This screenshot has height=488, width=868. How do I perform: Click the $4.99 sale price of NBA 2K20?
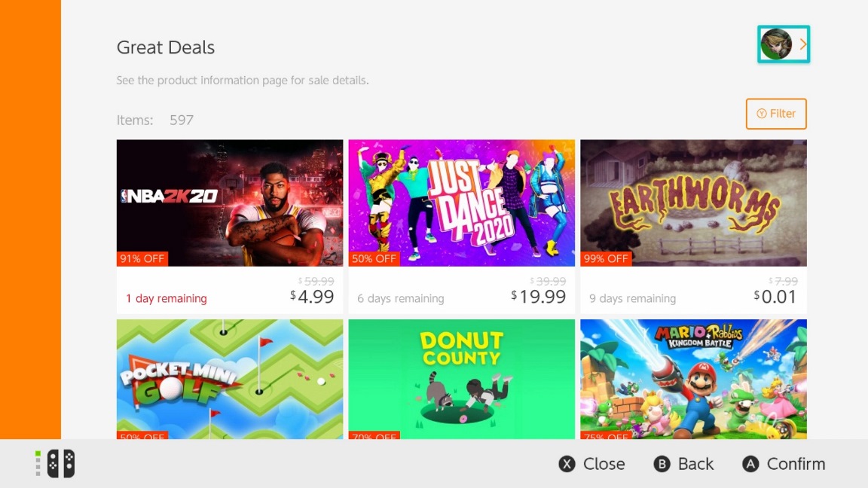point(312,297)
